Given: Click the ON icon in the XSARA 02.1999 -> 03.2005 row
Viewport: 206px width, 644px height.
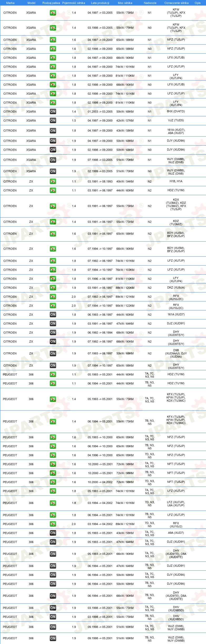Looking at the screenshot, I should pos(53,171).
